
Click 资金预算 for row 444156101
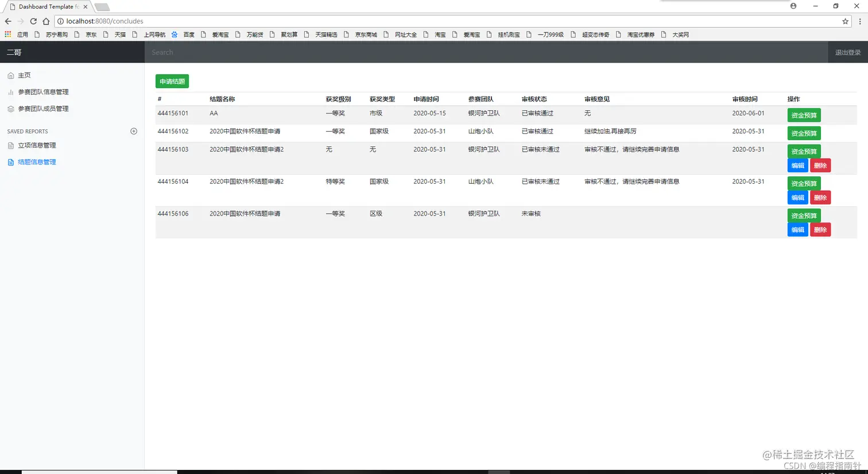click(x=804, y=115)
